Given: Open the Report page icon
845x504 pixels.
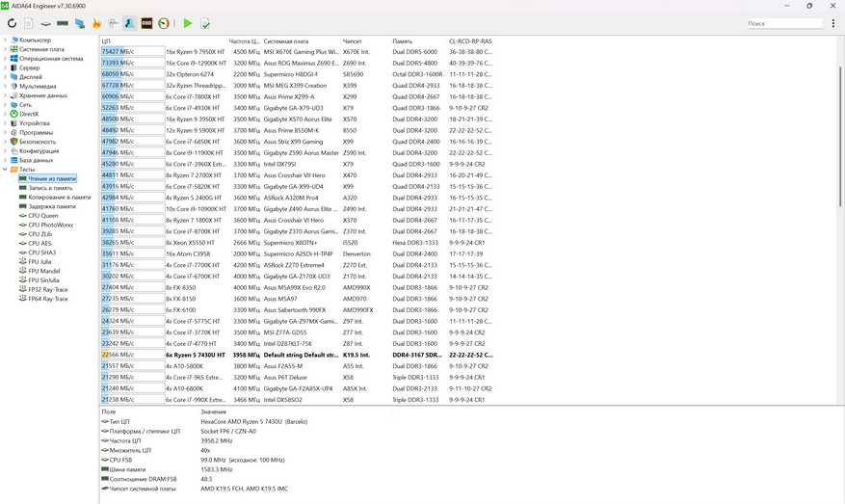Looking at the screenshot, I should (x=29, y=23).
